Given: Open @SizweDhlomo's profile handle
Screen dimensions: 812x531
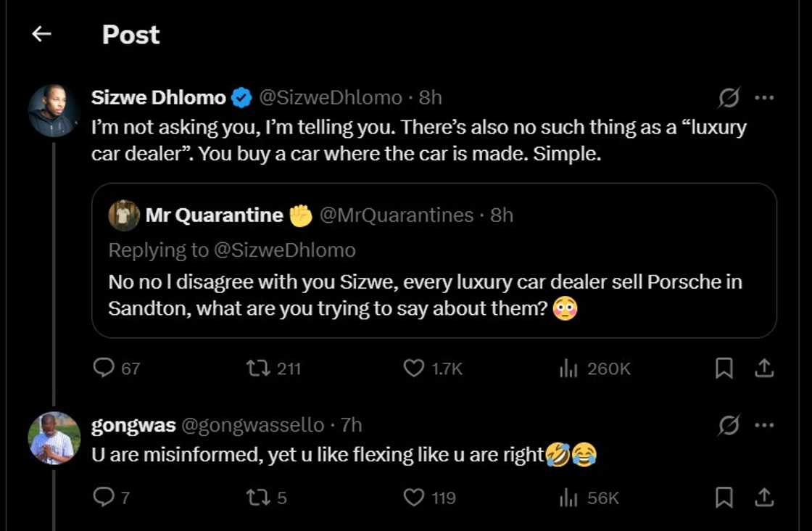Looking at the screenshot, I should [x=328, y=97].
